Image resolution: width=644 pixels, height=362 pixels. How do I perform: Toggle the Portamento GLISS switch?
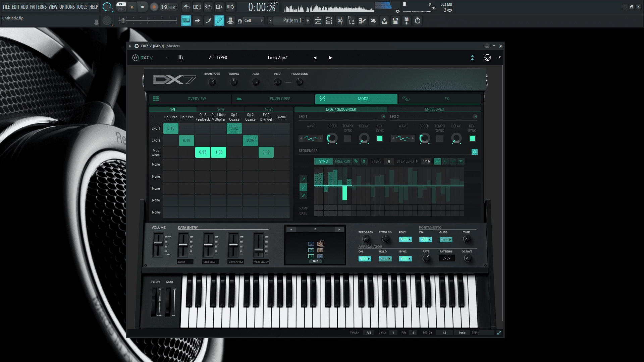tap(446, 240)
